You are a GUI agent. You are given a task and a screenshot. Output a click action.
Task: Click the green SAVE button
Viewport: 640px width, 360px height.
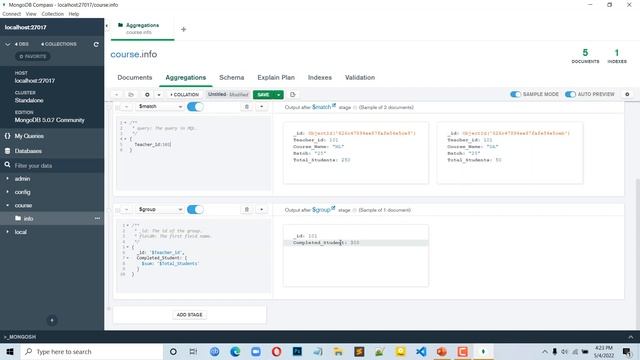click(263, 94)
